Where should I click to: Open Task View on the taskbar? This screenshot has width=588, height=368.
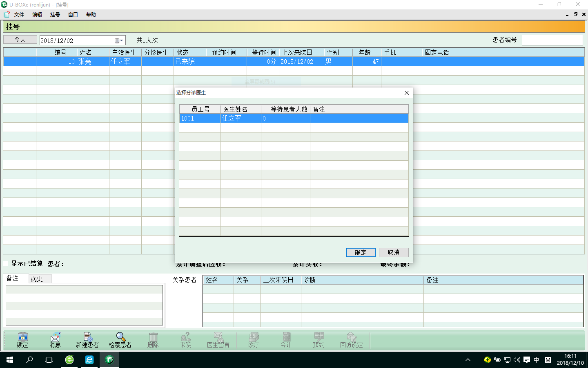click(49, 360)
